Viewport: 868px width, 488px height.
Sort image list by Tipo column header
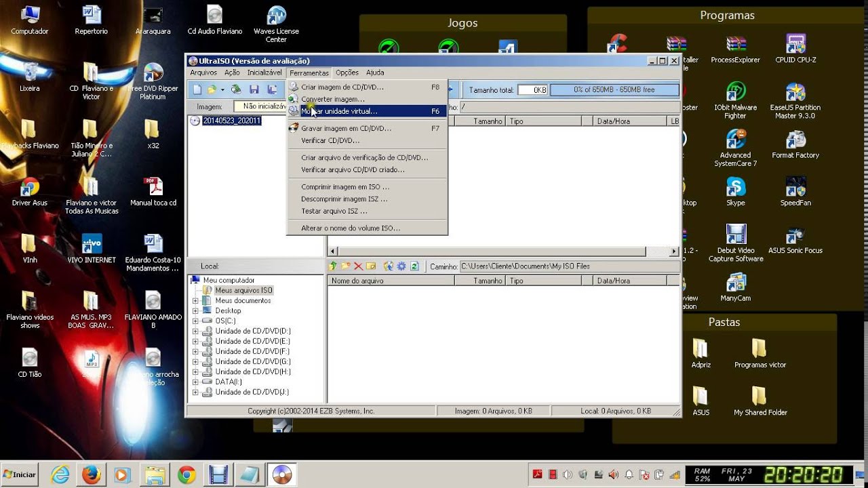[x=544, y=121]
